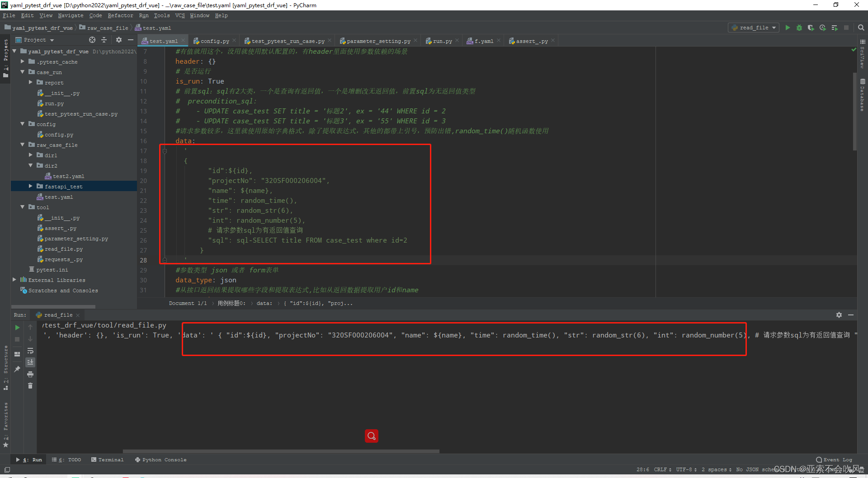Viewport: 868px width, 478px height.
Task: Collapse the tool folder
Action: point(22,207)
